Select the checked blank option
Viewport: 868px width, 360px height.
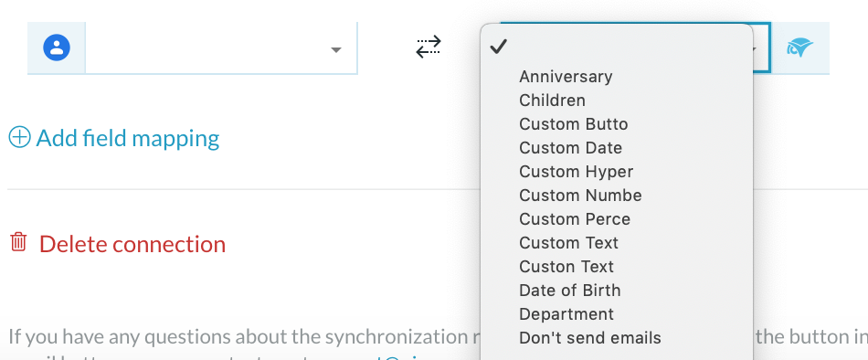coord(617,48)
